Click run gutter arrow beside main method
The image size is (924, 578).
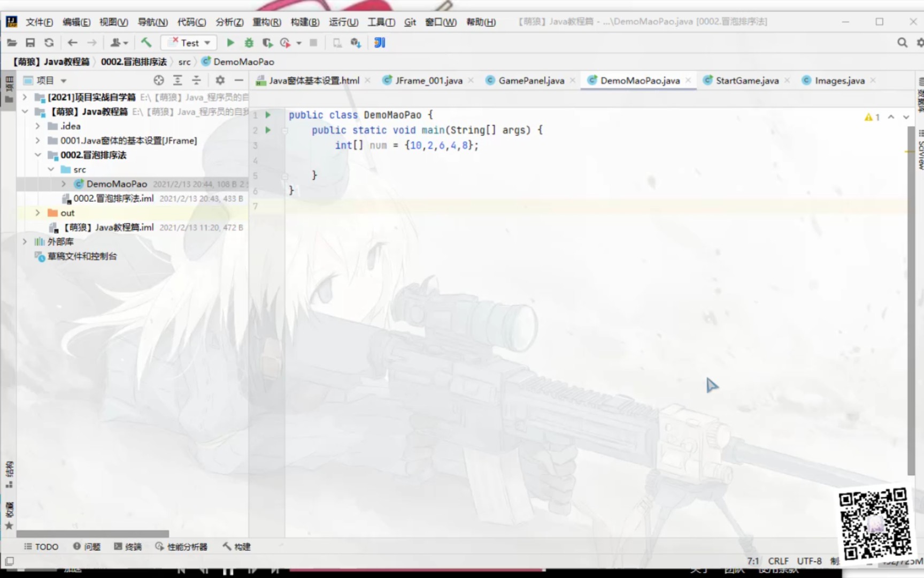click(268, 130)
